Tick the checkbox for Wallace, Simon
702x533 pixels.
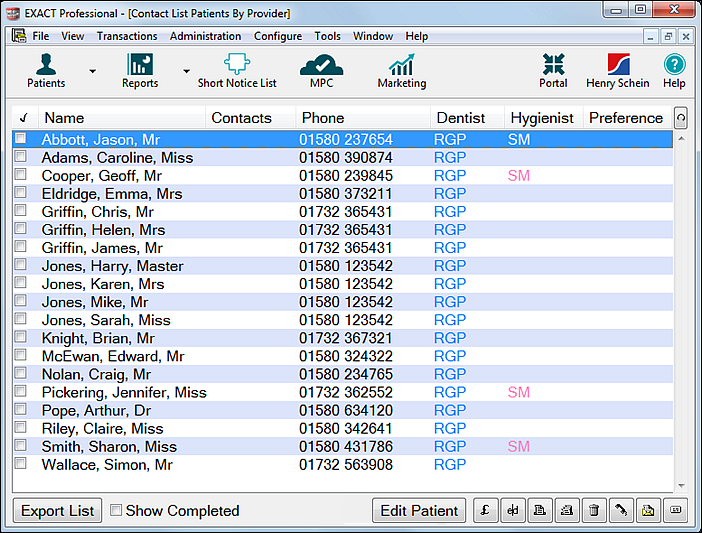coord(21,463)
